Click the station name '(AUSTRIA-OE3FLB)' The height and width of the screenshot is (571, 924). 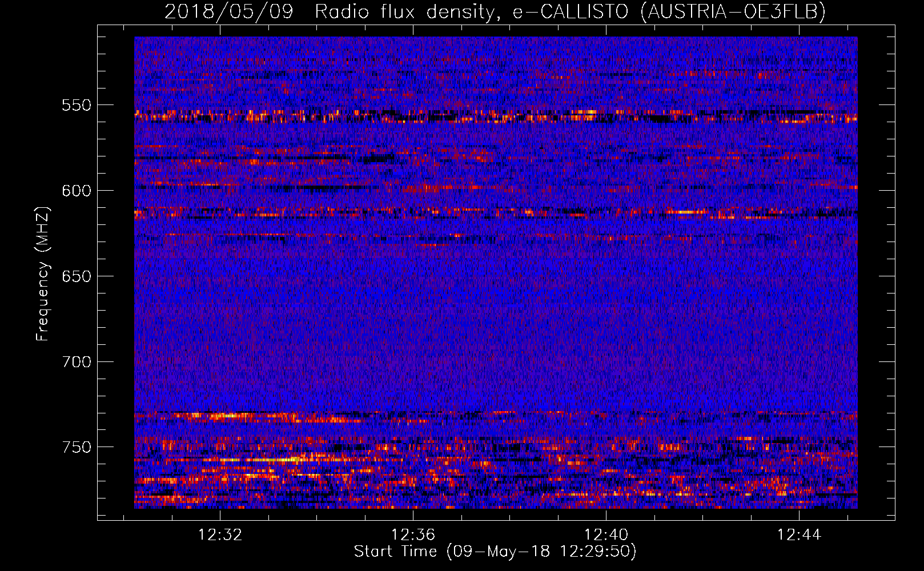tap(733, 11)
